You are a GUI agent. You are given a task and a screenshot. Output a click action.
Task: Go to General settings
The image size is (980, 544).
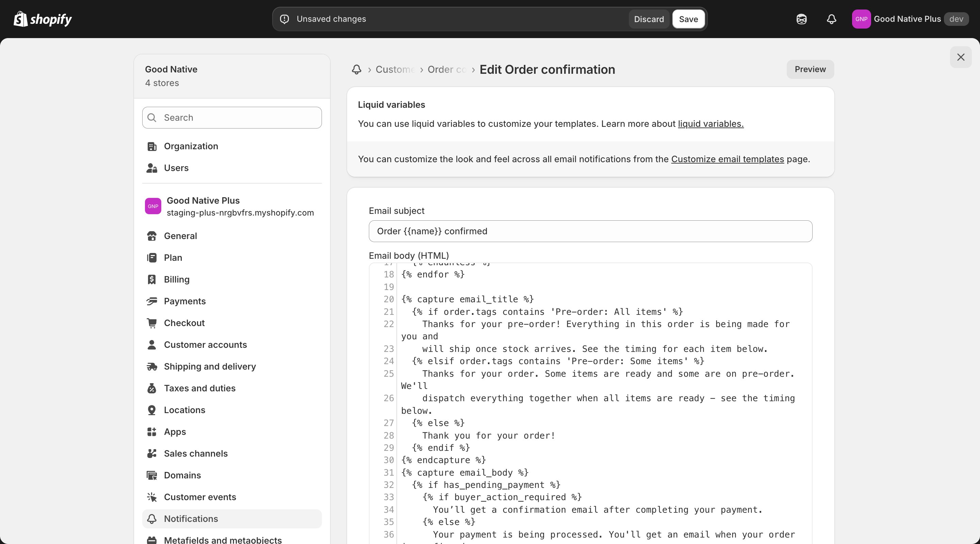click(232, 236)
